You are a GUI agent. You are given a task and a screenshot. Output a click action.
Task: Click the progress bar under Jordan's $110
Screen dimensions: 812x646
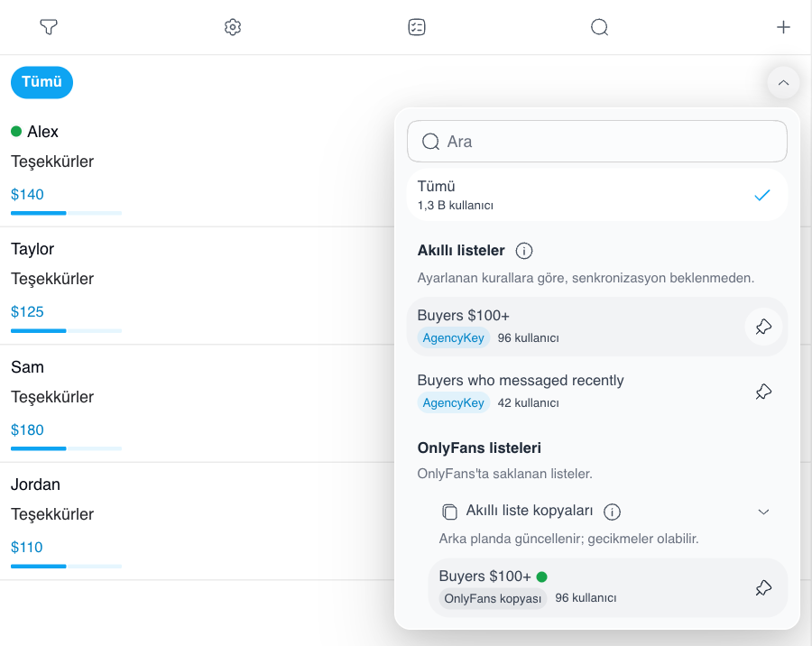point(66,567)
